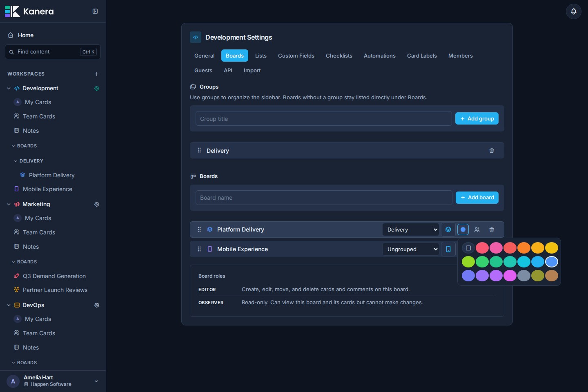Open Marketing workspace settings gear

97,204
